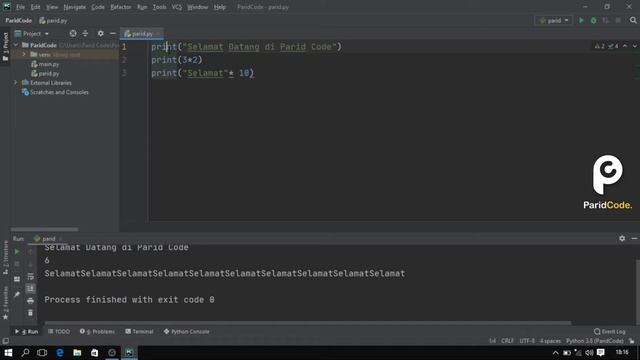
Task: Open the Python Console tool window
Action: pos(187,331)
